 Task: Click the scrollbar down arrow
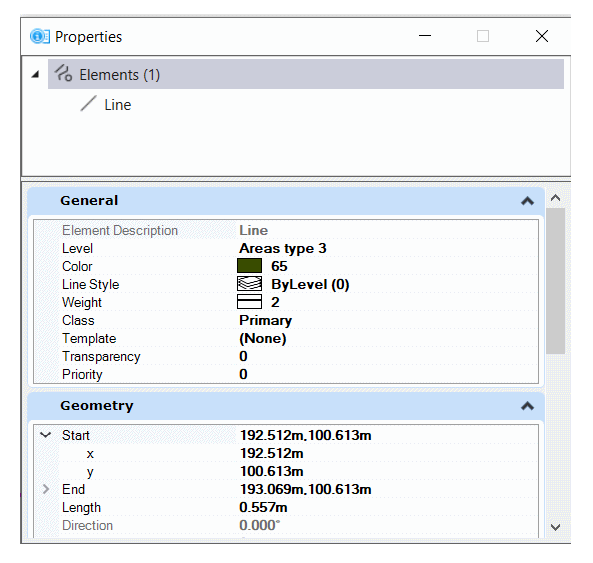point(556,527)
